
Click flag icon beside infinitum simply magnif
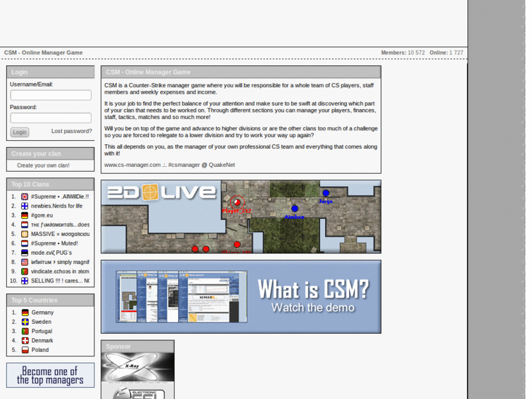[x=25, y=262]
